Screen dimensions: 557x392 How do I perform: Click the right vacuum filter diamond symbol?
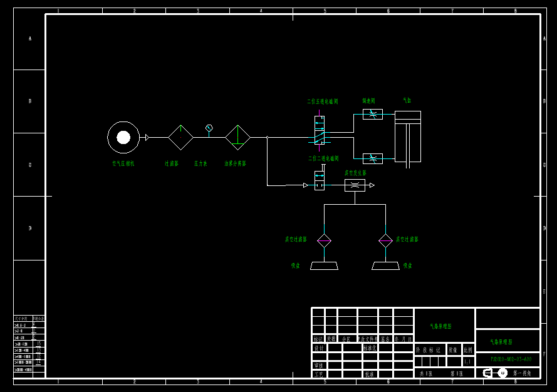[x=385, y=240]
